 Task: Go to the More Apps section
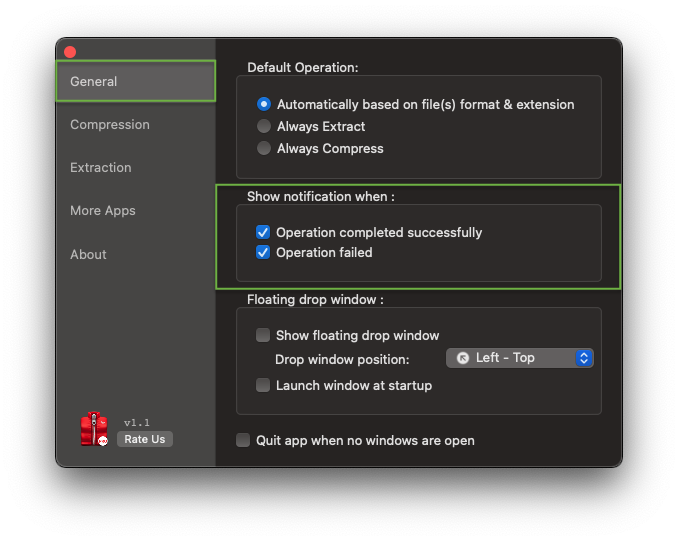(x=103, y=211)
